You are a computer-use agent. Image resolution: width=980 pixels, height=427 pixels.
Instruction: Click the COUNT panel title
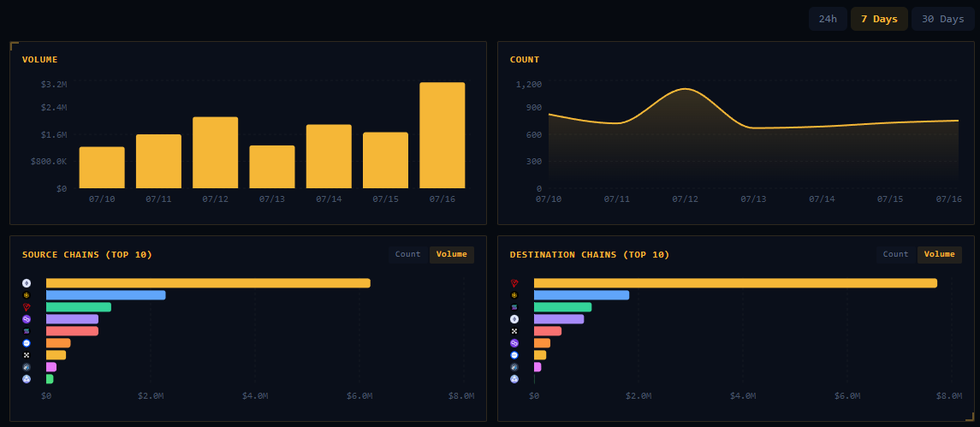[525, 59]
